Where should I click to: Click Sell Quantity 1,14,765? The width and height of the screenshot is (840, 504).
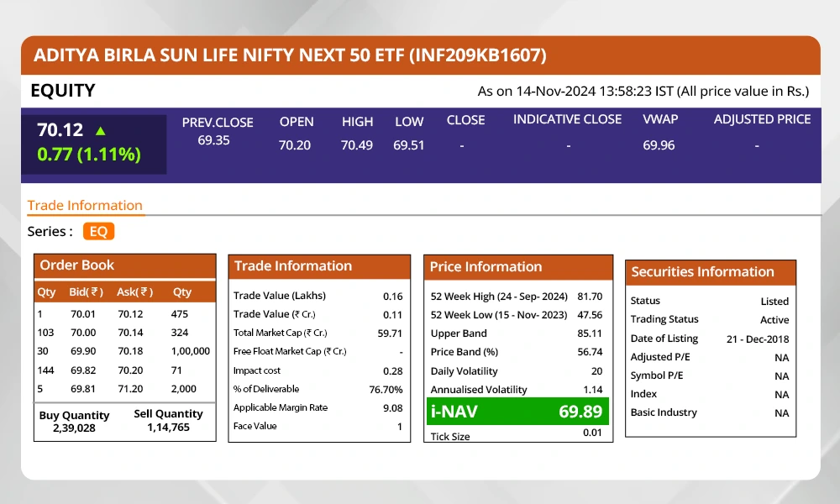(x=168, y=421)
